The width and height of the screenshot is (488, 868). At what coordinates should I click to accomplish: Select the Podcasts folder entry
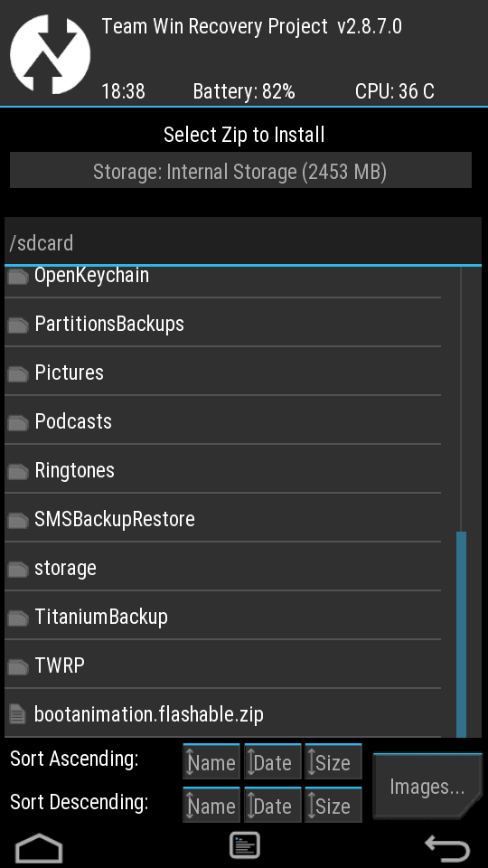click(x=222, y=421)
